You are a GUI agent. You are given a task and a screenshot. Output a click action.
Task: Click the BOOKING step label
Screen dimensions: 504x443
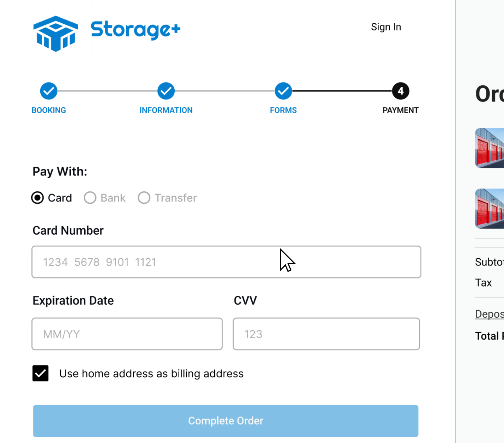point(48,110)
